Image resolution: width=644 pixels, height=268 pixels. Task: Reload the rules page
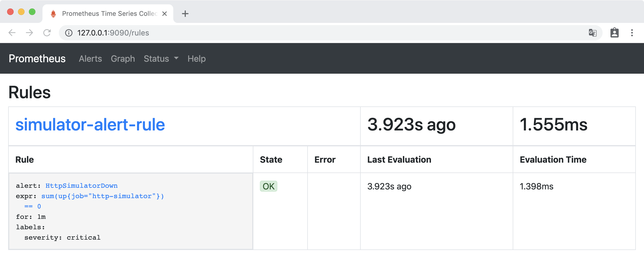47,33
